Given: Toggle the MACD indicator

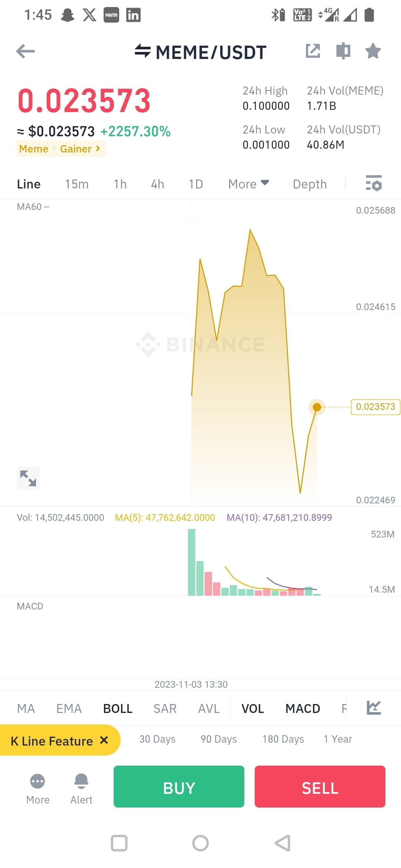Looking at the screenshot, I should [303, 708].
